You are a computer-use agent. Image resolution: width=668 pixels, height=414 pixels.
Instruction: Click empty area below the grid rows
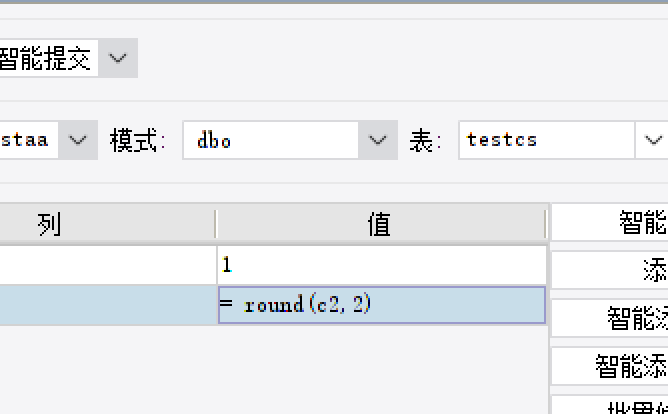[273, 370]
